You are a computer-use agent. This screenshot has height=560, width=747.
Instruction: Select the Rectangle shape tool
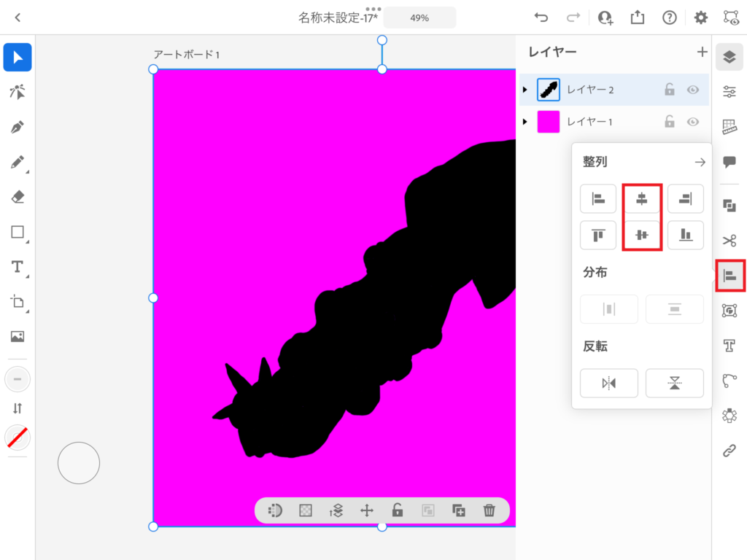[18, 232]
